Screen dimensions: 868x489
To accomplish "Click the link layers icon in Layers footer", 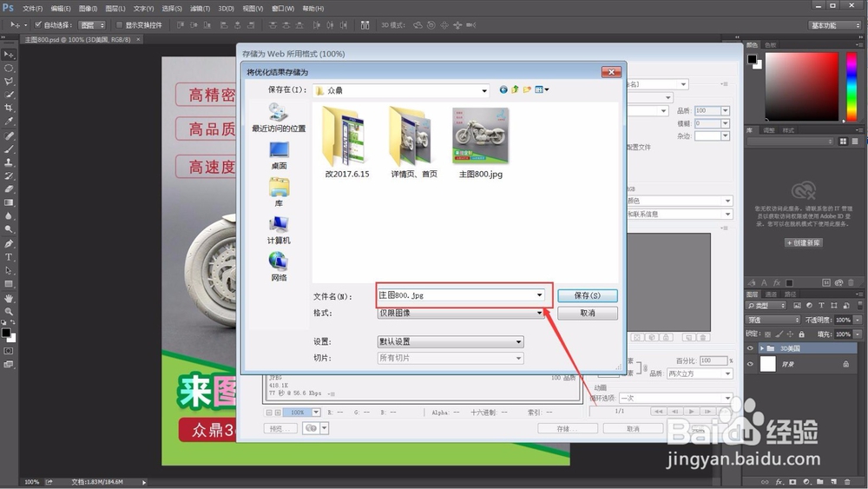I will pos(765,482).
